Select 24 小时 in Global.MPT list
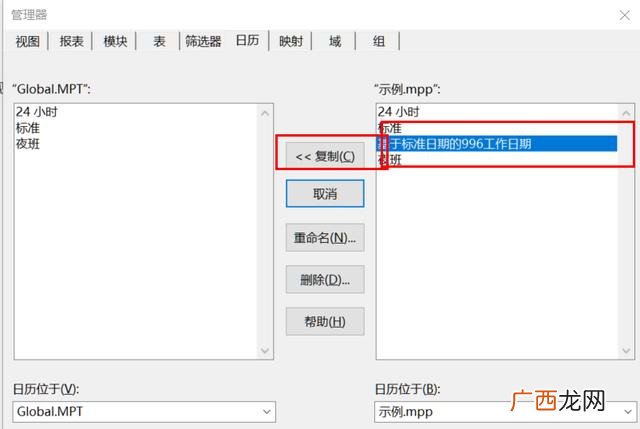 (136, 111)
